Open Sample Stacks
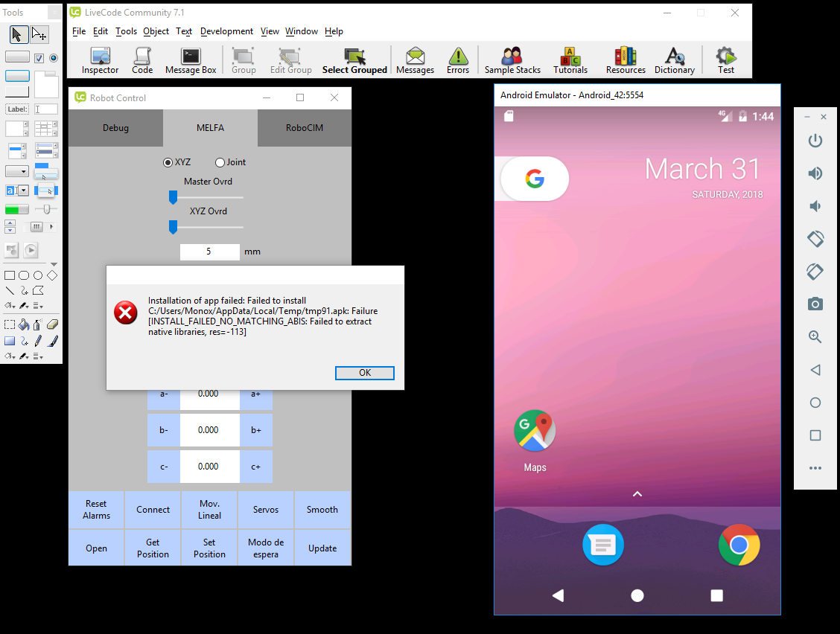The width and height of the screenshot is (840, 634). coord(512,60)
